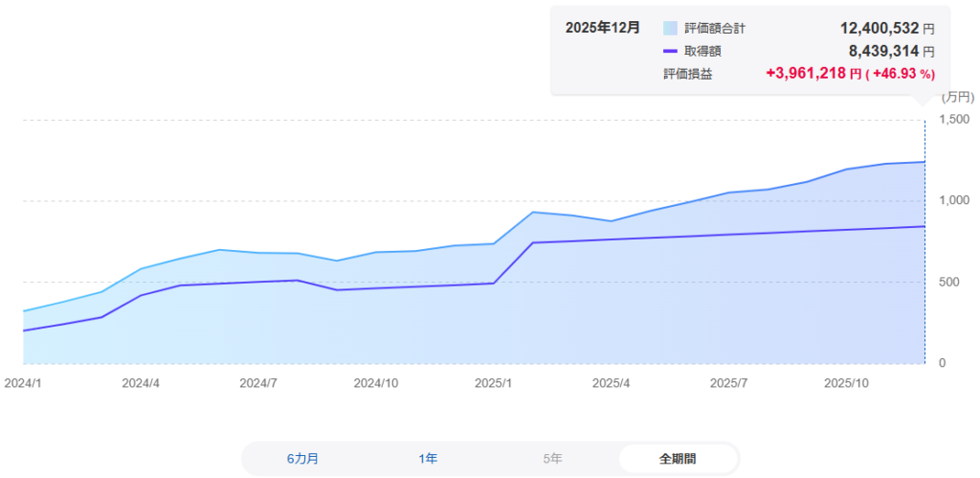The image size is (980, 478).
Task: Click the 2025年12月 tooltip heading
Action: point(603,28)
